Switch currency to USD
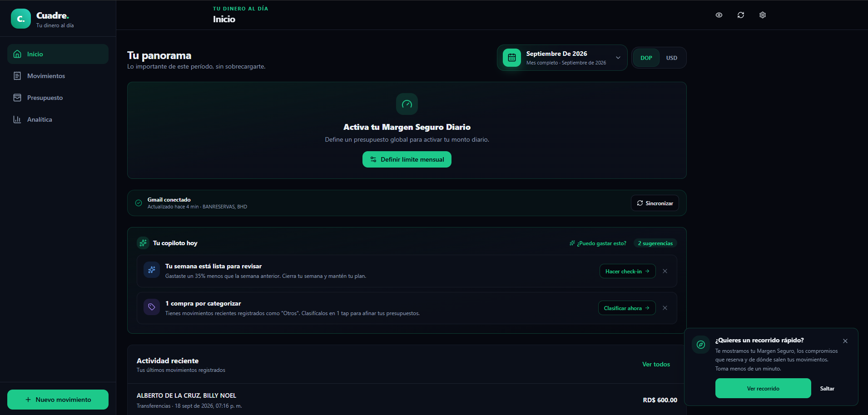Viewport: 868px width, 415px height. pyautogui.click(x=672, y=58)
